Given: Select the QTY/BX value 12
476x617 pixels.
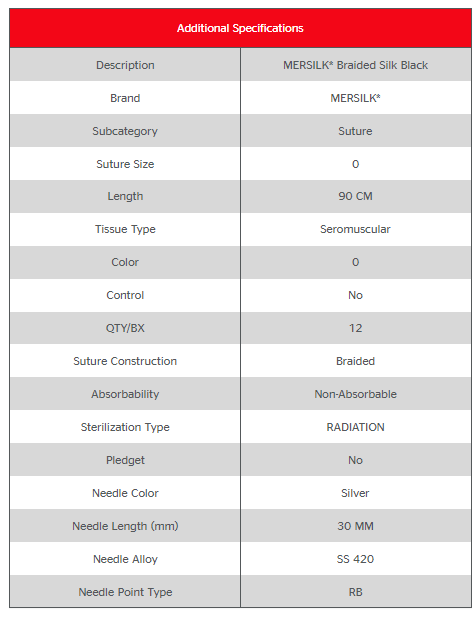Looking at the screenshot, I should pyautogui.click(x=355, y=328).
